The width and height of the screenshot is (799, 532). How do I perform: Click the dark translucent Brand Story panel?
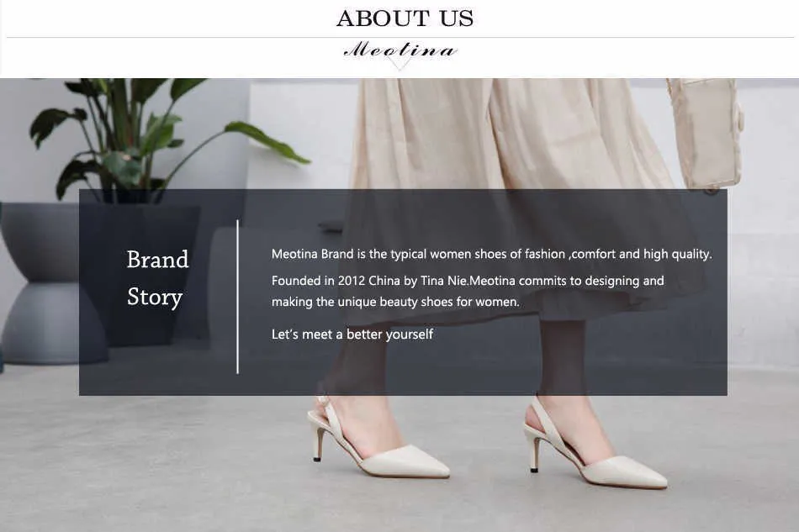point(403,292)
